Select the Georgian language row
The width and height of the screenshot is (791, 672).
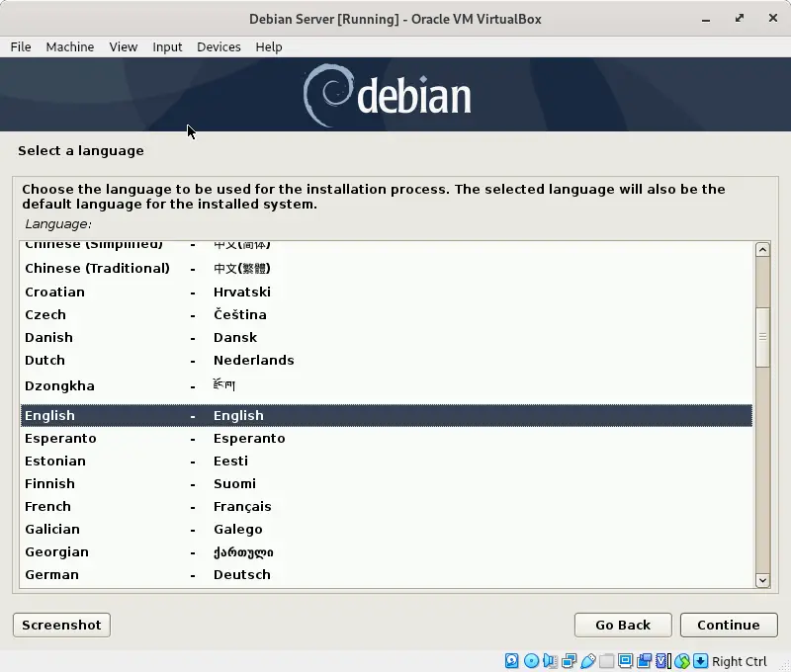[x=387, y=552]
